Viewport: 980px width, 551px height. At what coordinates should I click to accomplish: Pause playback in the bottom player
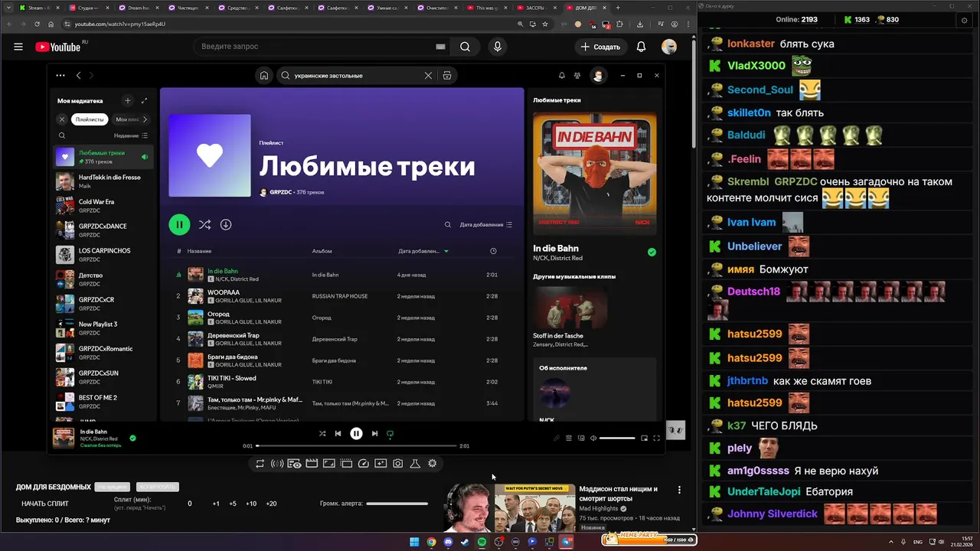point(356,433)
